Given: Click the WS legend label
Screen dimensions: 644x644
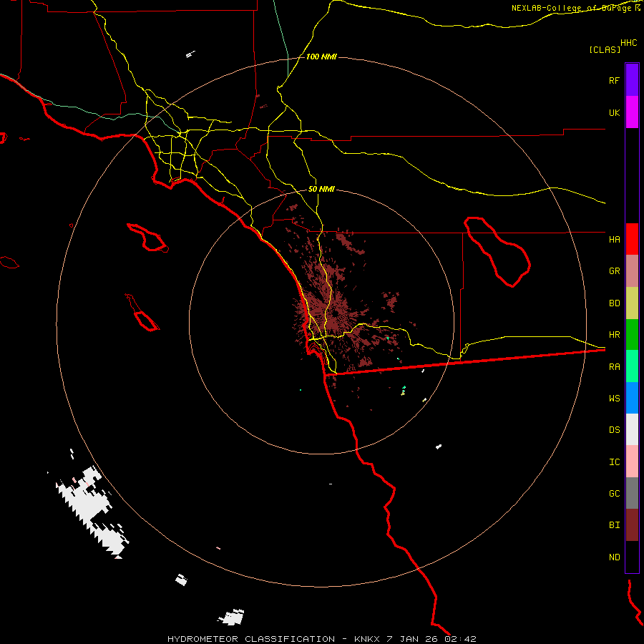Looking at the screenshot, I should coord(614,399).
